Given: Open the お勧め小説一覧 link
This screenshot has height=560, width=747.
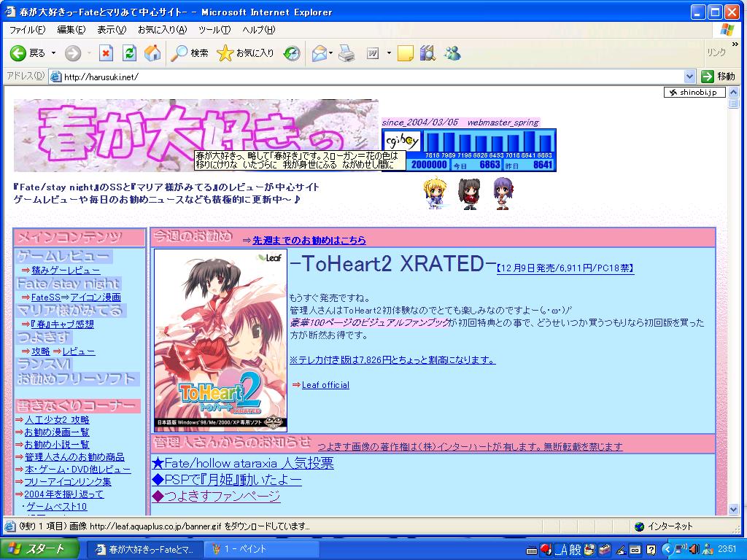Looking at the screenshot, I should coord(57,444).
